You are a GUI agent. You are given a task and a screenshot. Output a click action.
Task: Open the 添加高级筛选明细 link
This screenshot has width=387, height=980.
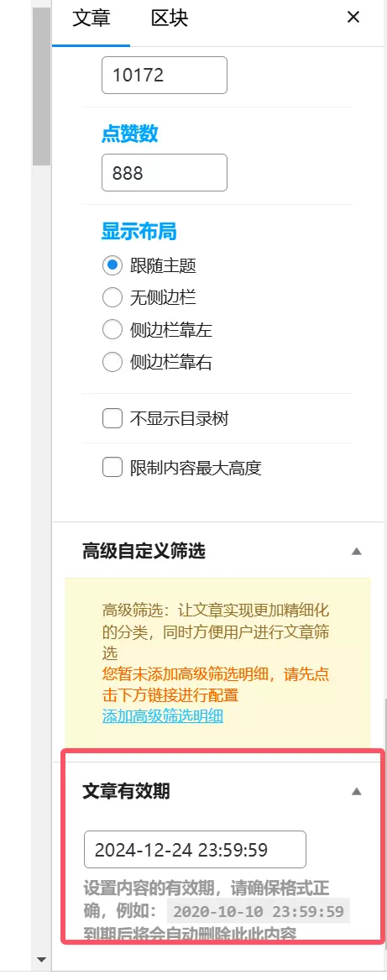[x=163, y=716]
